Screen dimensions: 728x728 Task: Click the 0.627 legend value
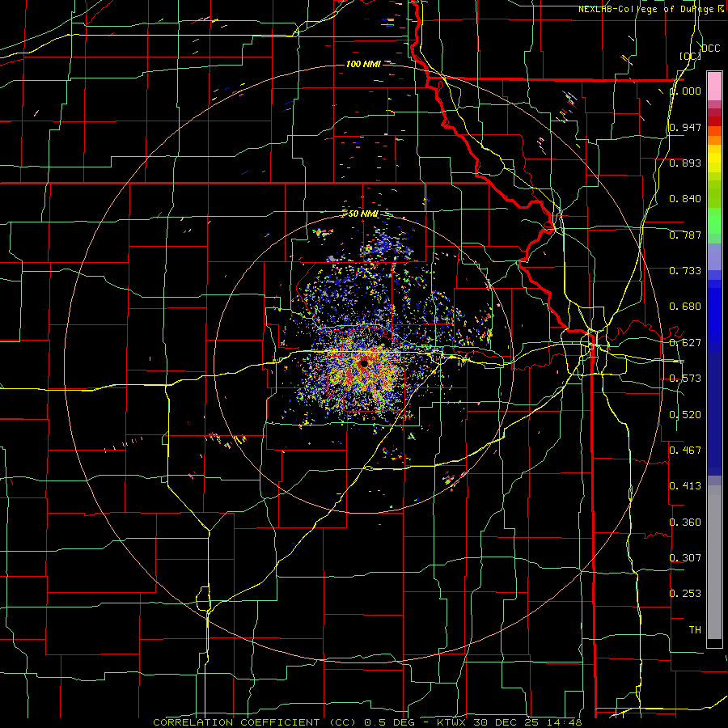click(685, 343)
